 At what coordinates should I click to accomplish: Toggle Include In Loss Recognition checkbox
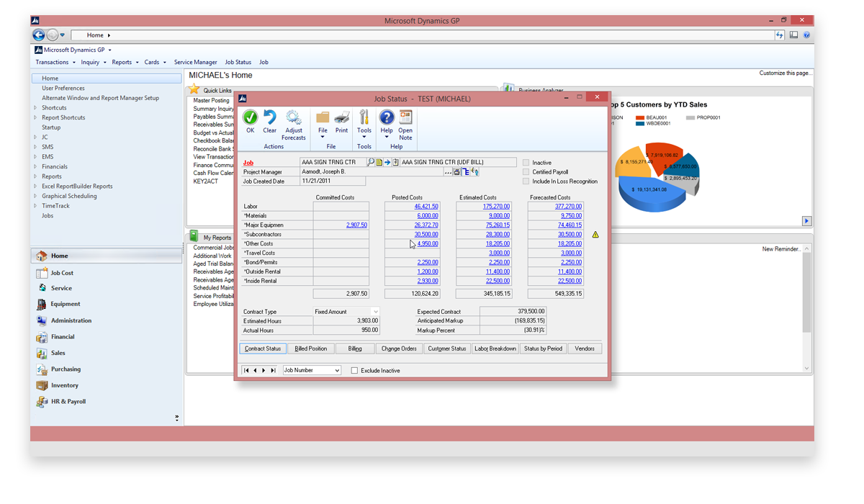[526, 181]
